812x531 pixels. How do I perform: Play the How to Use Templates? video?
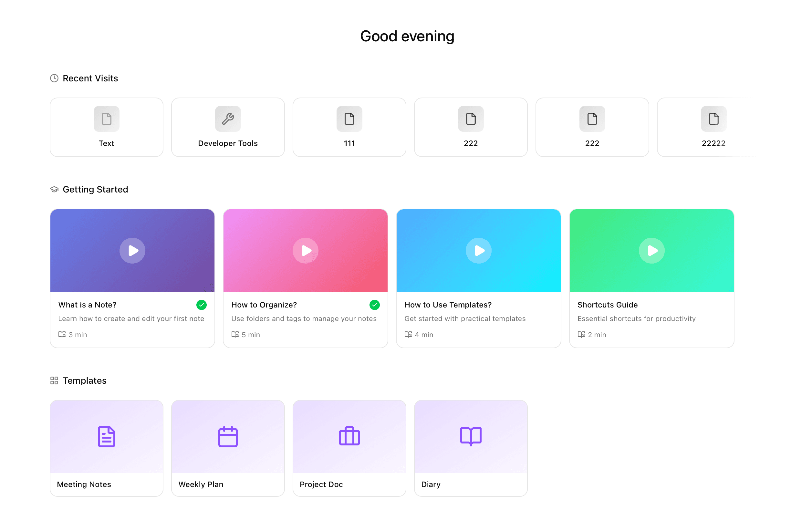tap(479, 250)
